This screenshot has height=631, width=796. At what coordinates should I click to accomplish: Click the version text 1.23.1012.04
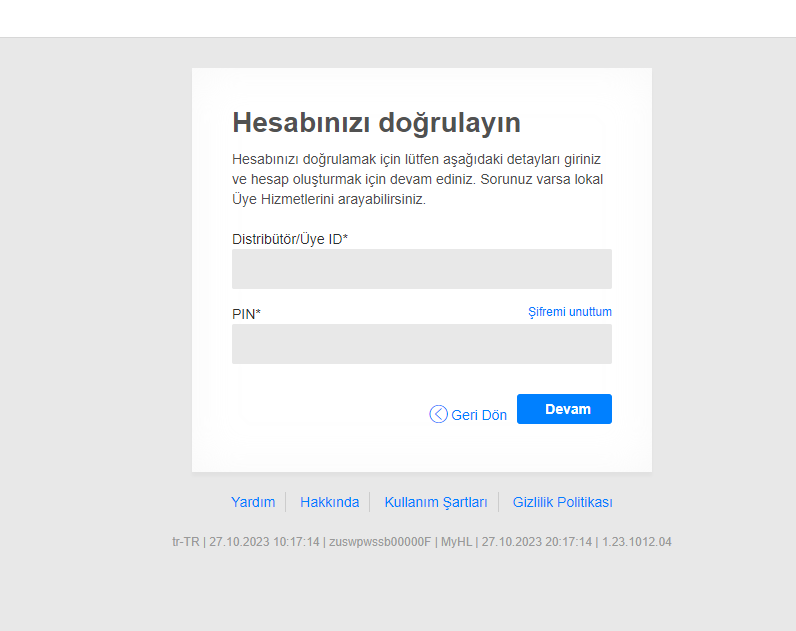click(x=637, y=542)
